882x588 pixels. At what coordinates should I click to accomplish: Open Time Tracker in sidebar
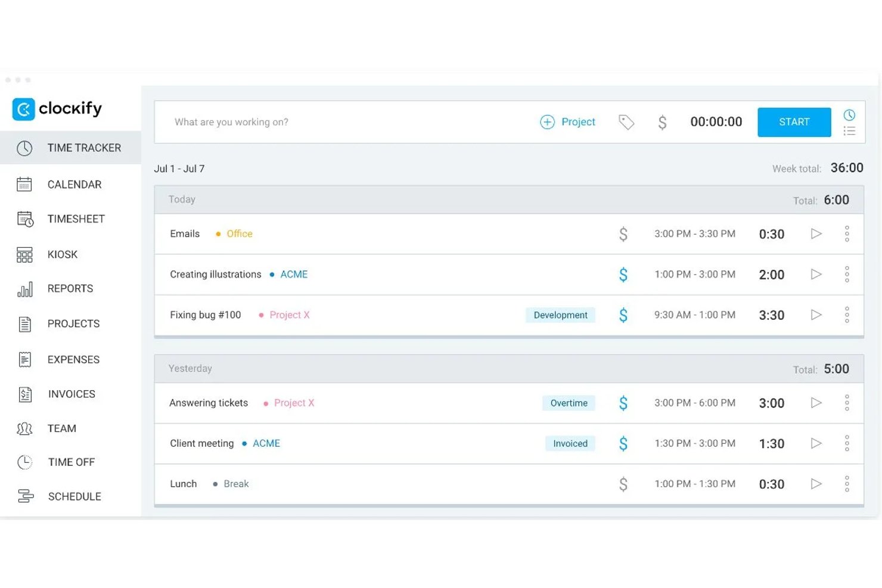click(x=70, y=148)
